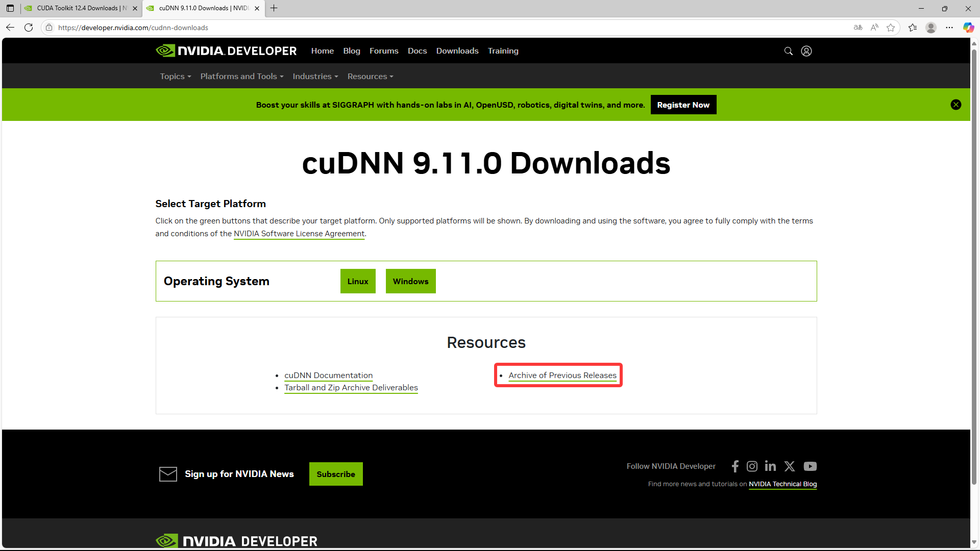Screen dimensions: 980x551
Task: Switch to CUDA Toolkit 12.4 Downloads tab
Action: pyautogui.click(x=82, y=8)
